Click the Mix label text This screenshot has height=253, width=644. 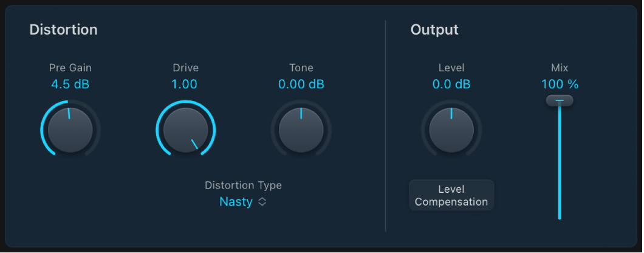point(559,68)
